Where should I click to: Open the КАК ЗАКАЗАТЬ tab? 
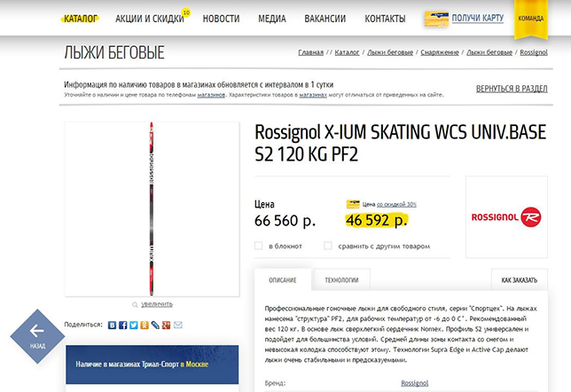[520, 279]
